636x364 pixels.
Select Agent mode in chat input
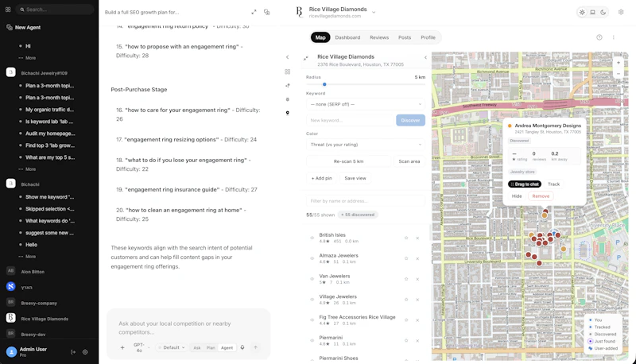coord(227,348)
